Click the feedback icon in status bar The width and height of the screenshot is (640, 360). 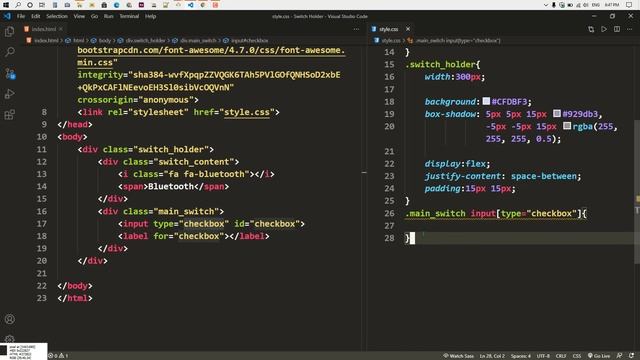click(x=619, y=356)
